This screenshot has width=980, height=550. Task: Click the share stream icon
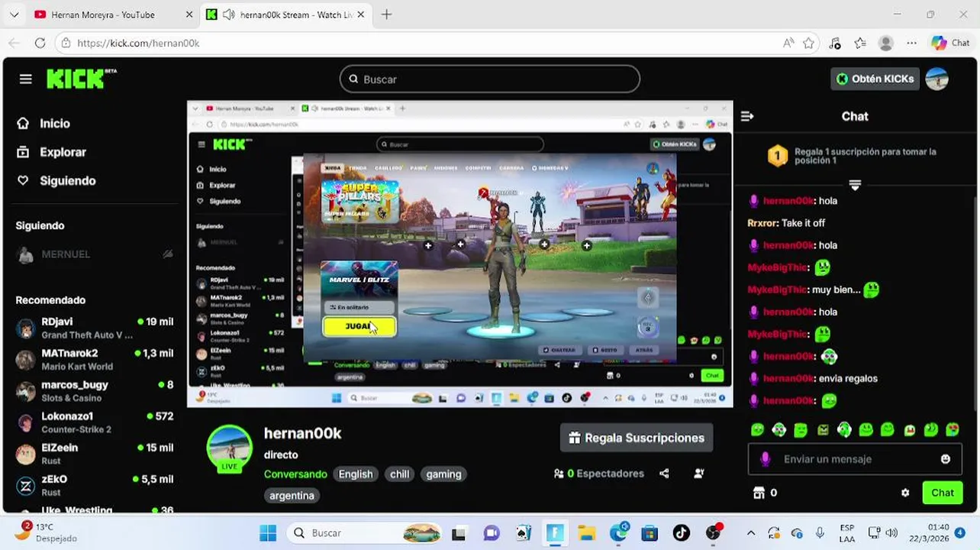664,474
